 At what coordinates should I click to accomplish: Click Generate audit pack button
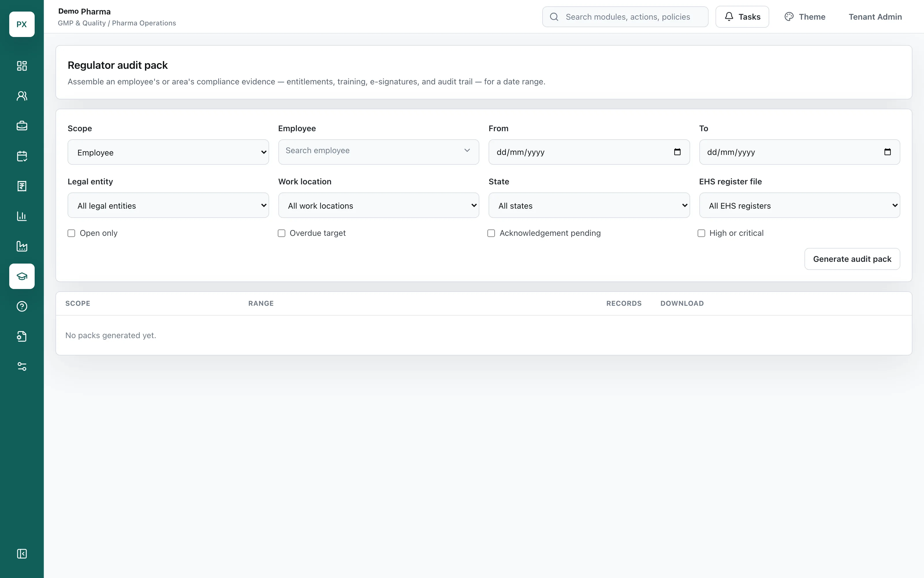[x=852, y=259]
